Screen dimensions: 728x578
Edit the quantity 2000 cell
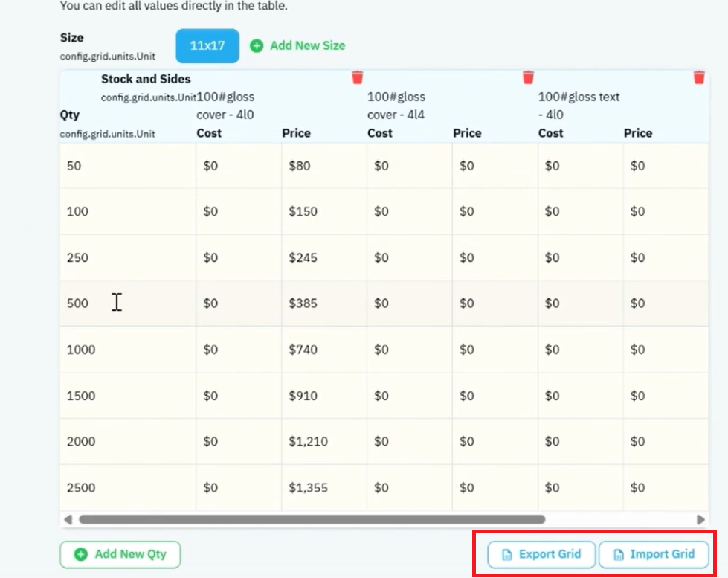pyautogui.click(x=128, y=441)
